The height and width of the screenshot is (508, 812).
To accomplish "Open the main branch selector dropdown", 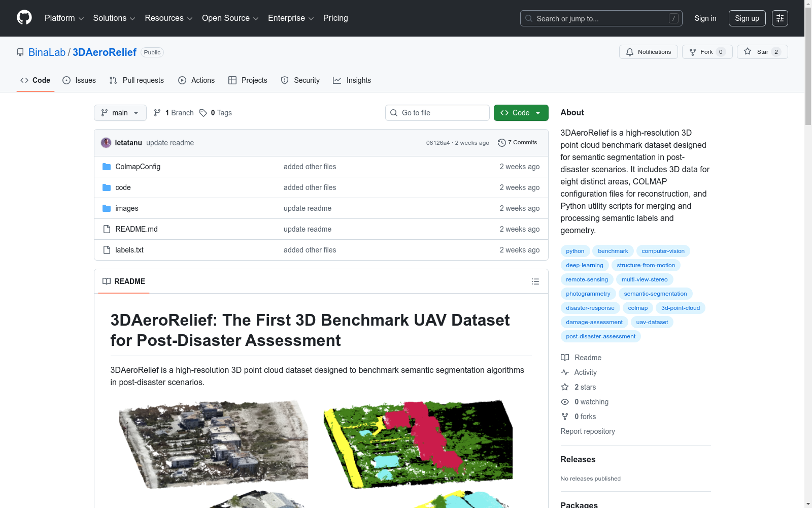I will [x=120, y=113].
